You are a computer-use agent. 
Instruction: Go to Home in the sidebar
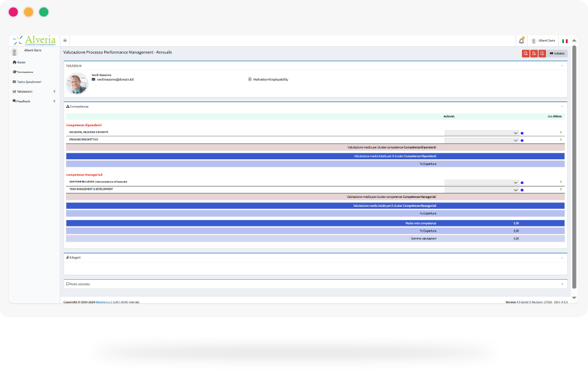[21, 63]
